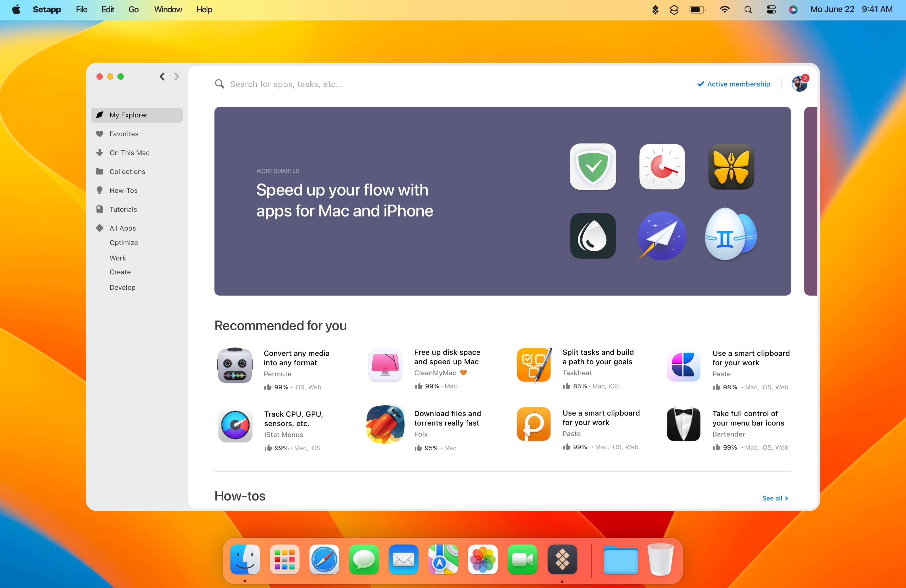Click the See all link for How-tos
The height and width of the screenshot is (588, 906).
pos(775,498)
